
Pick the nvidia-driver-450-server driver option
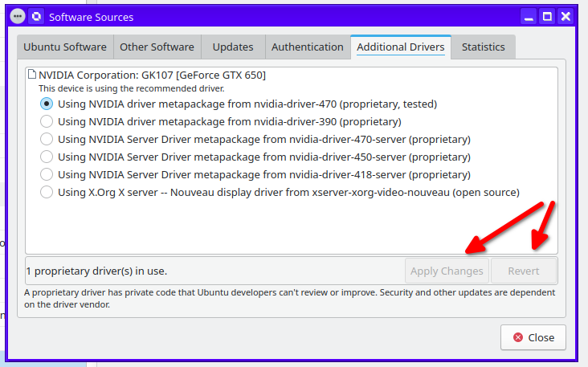47,157
